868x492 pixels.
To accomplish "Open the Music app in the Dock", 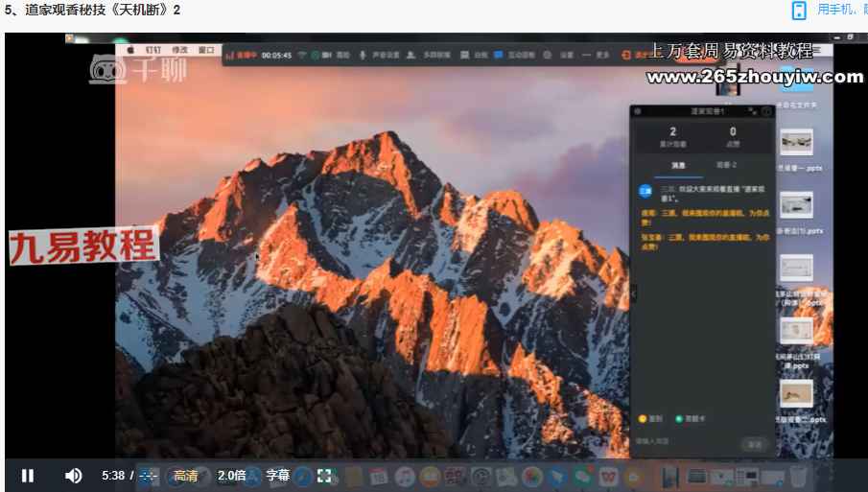I will 405,477.
